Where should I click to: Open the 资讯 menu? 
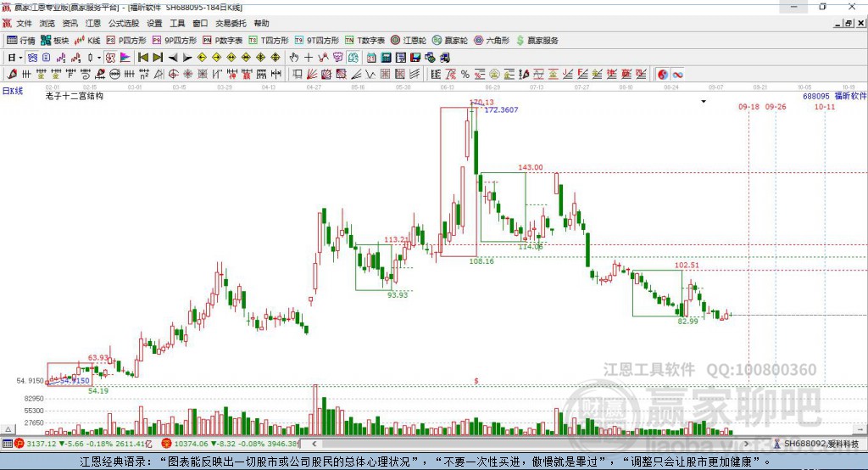[70, 23]
